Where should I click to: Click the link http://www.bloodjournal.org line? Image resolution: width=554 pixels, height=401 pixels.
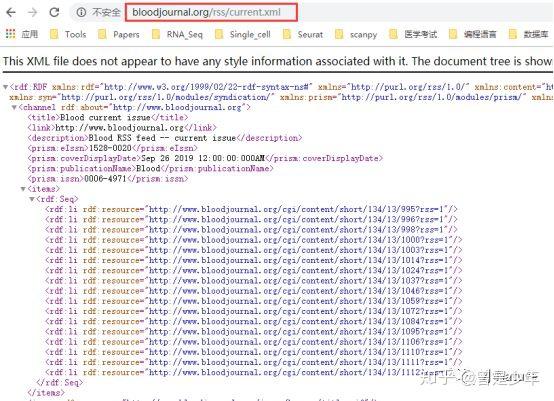pos(122,128)
